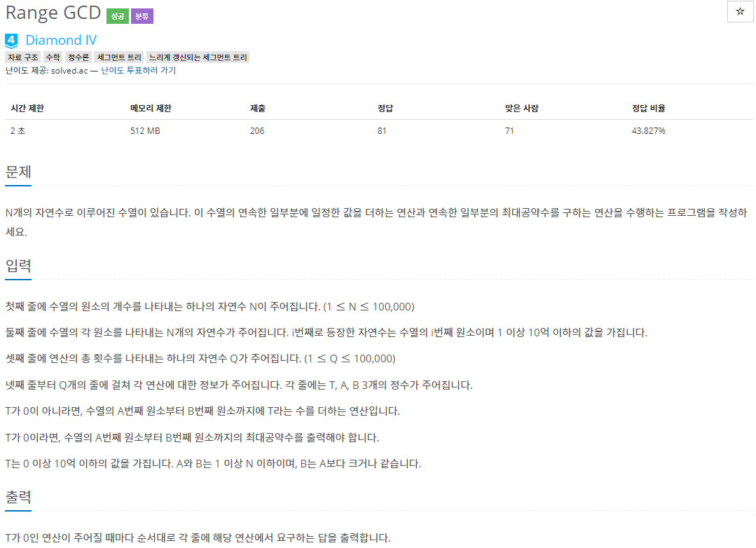Screen dimensions: 756x548
Task: Open the 난이도 투표하러 가기 link
Action: (138, 71)
